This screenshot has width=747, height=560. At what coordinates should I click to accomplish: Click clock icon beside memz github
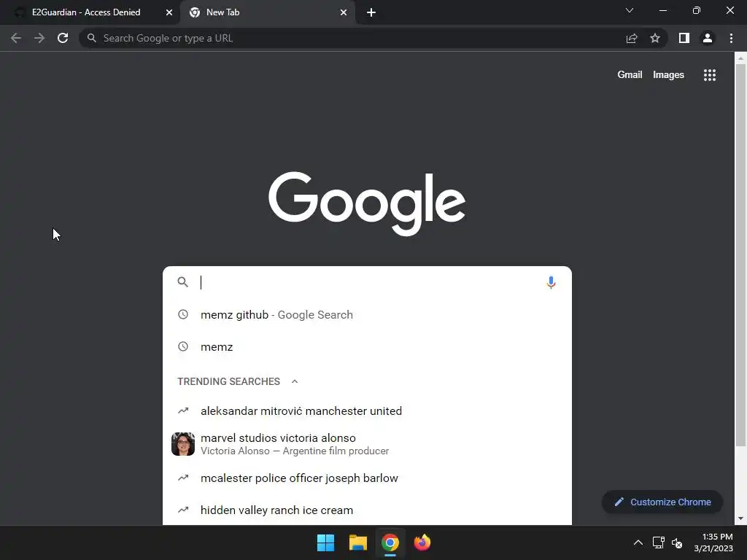(x=183, y=314)
